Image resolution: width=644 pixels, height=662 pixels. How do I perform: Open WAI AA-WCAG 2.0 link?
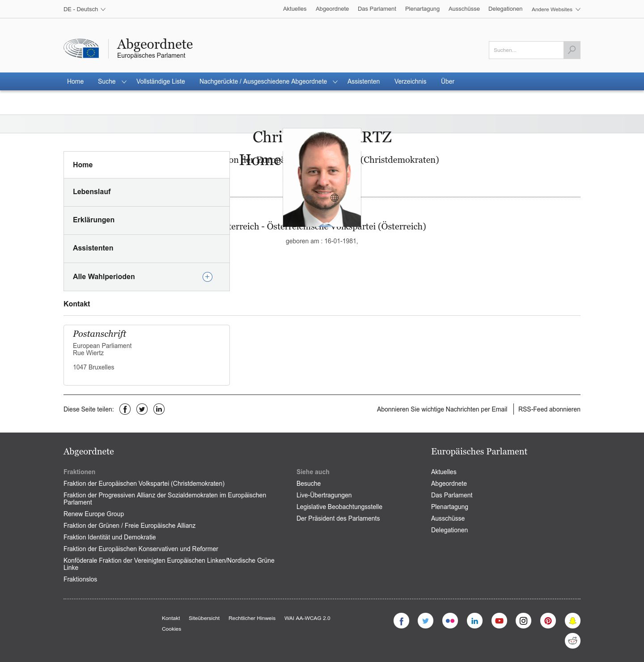pos(307,618)
